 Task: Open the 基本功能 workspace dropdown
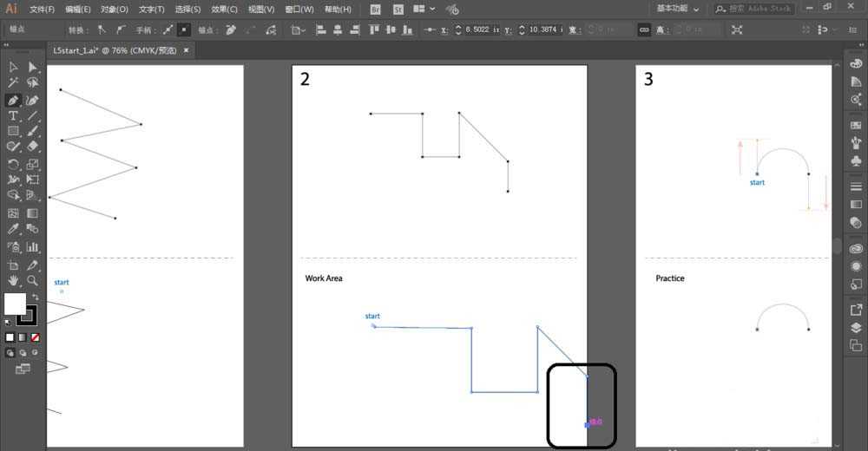[x=677, y=9]
